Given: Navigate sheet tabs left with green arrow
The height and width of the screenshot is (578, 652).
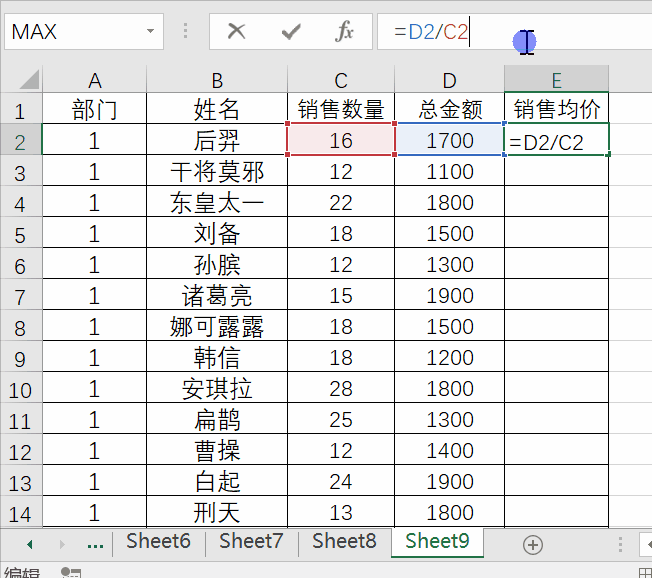Looking at the screenshot, I should pyautogui.click(x=30, y=544).
